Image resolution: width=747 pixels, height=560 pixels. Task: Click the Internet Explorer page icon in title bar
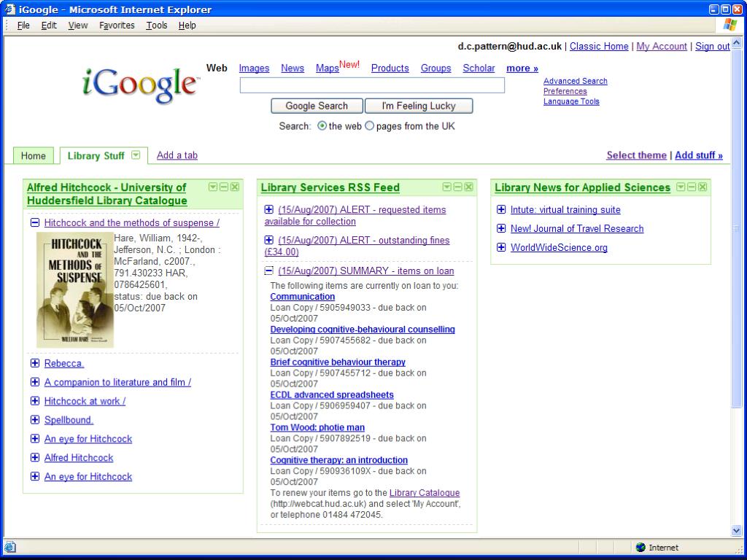(9, 9)
